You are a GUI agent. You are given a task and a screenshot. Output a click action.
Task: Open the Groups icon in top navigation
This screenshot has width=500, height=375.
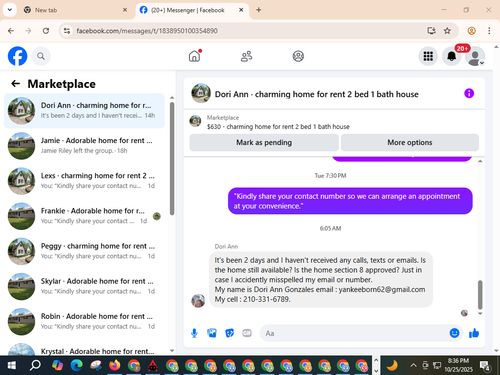(x=298, y=56)
